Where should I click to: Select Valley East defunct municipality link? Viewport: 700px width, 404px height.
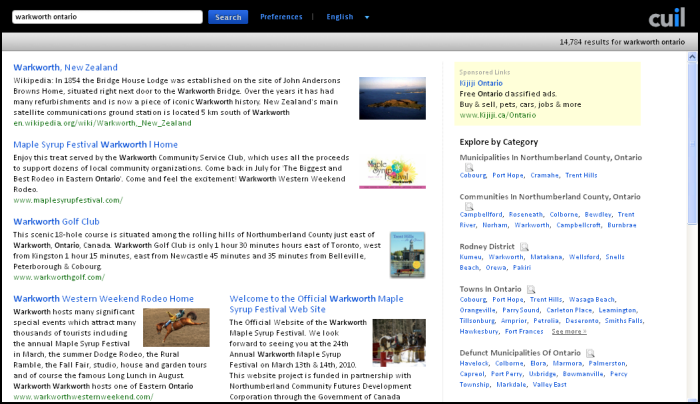550,385
